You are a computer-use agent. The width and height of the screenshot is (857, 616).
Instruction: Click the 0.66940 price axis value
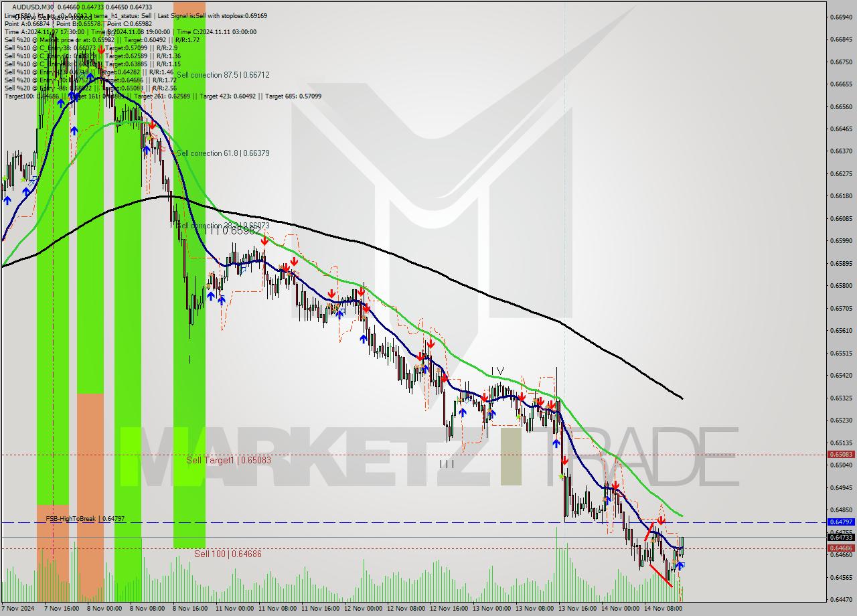pyautogui.click(x=842, y=17)
